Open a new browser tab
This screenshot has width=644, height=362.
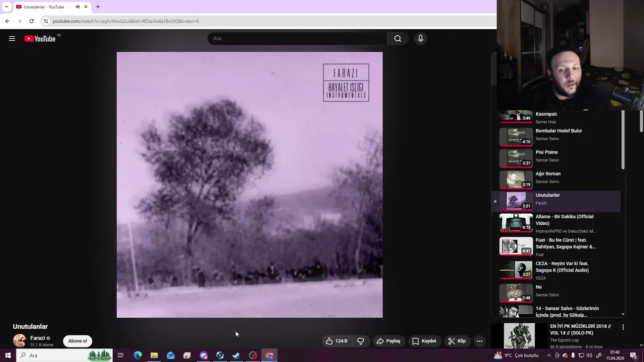point(98,7)
